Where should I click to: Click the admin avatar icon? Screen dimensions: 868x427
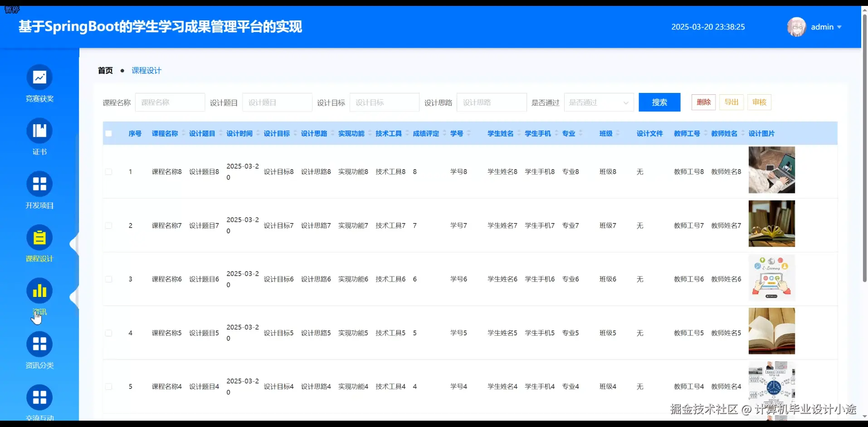tap(796, 27)
